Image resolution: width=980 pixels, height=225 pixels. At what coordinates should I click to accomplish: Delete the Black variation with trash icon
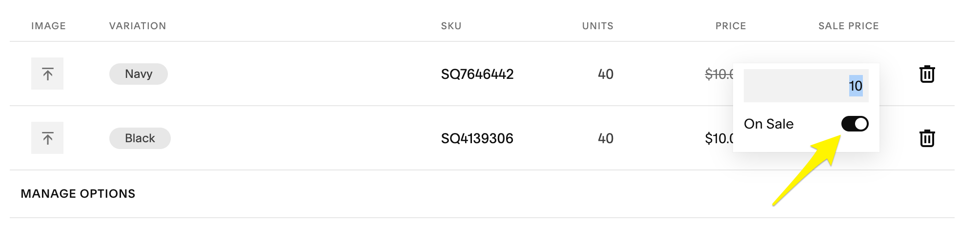pyautogui.click(x=927, y=138)
